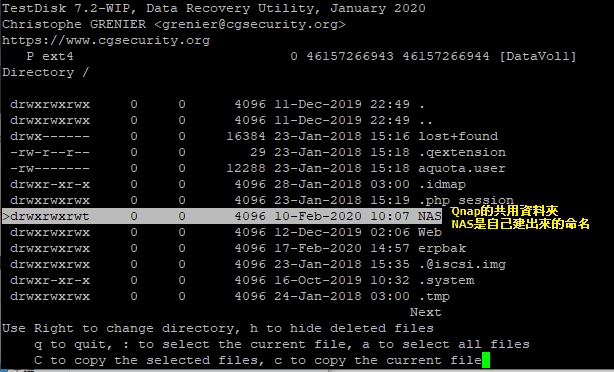
Task: Click the .tmp directory name
Action: 434,296
